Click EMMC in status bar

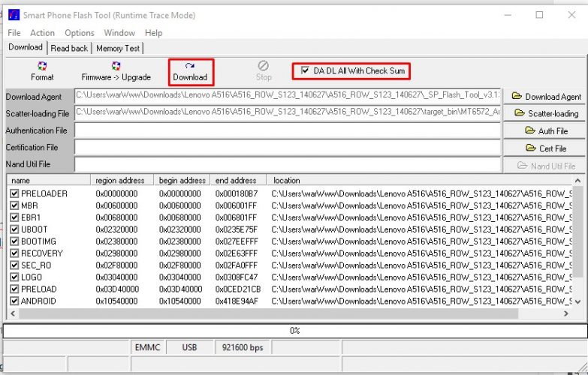pos(147,348)
